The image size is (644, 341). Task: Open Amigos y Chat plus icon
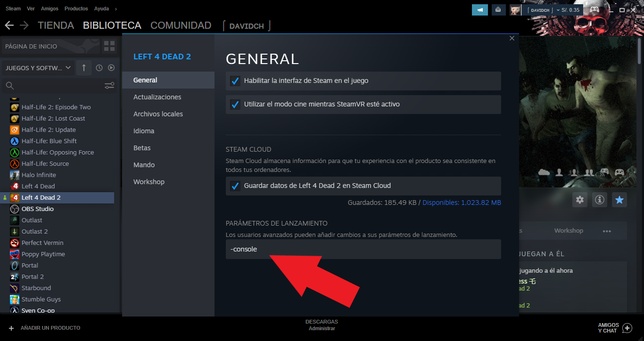click(627, 328)
